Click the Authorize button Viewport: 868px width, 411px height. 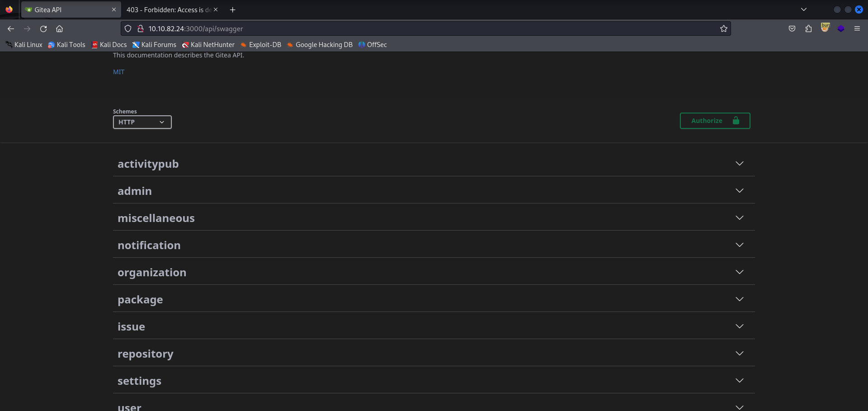[x=714, y=121]
